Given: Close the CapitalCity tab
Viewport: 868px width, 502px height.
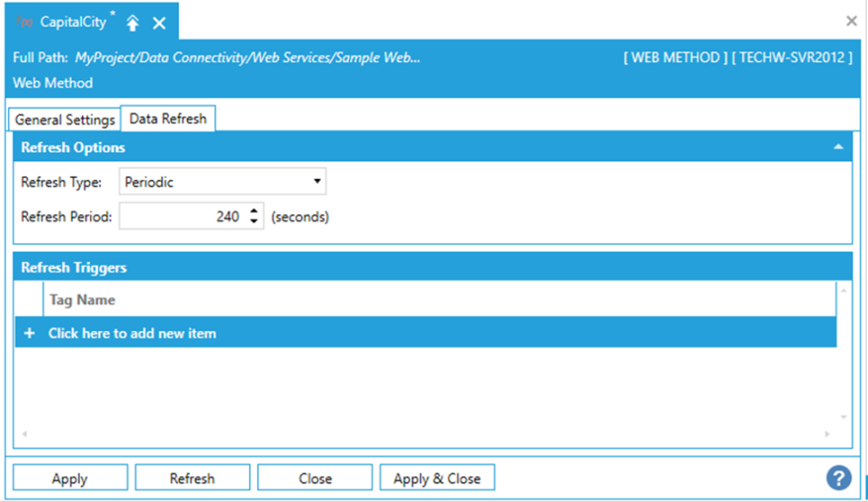Looking at the screenshot, I should tap(159, 23).
